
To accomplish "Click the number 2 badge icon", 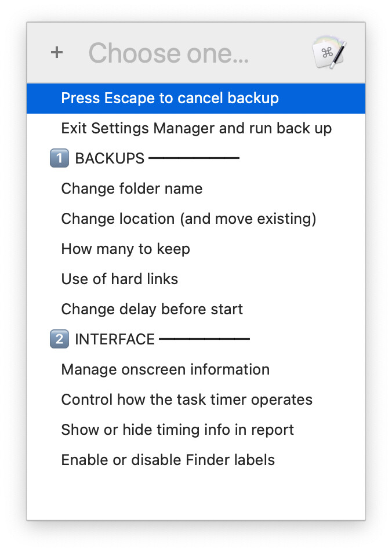I will point(59,339).
